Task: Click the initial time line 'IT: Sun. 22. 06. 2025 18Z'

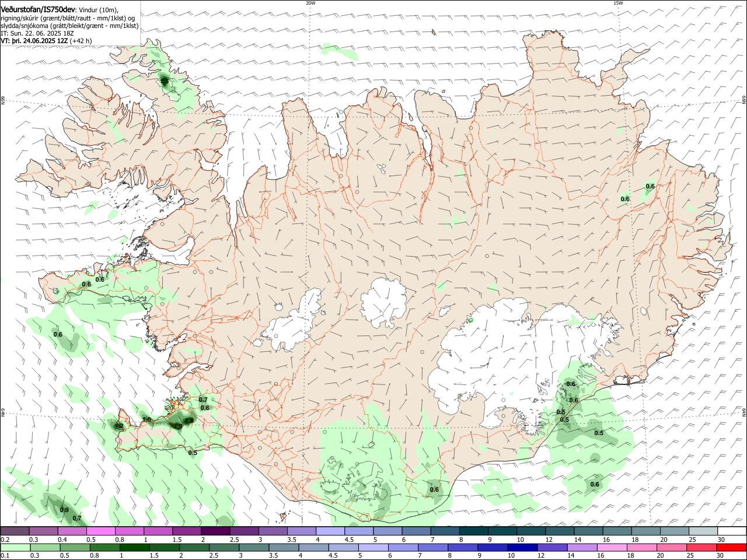Action: tap(38, 34)
